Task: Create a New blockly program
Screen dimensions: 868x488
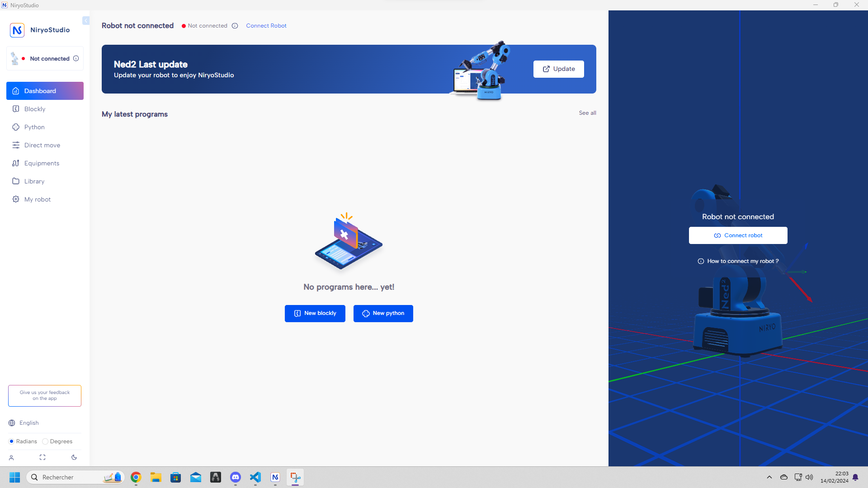Action: (315, 313)
